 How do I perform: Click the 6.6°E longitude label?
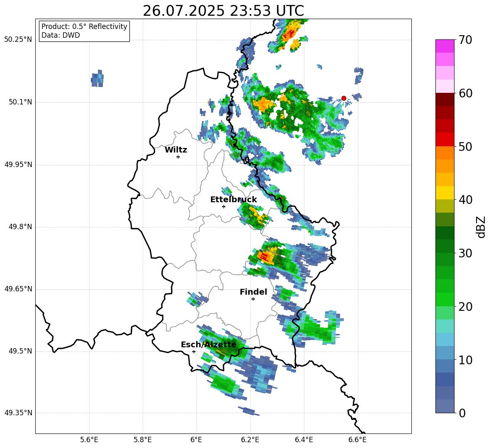click(x=357, y=440)
